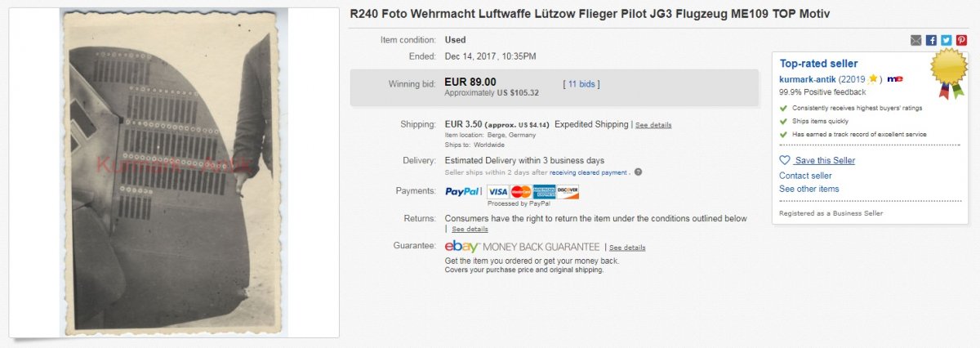Image resolution: width=980 pixels, height=348 pixels.
Task: Open the receiving cleared payment link
Action: pos(588,172)
